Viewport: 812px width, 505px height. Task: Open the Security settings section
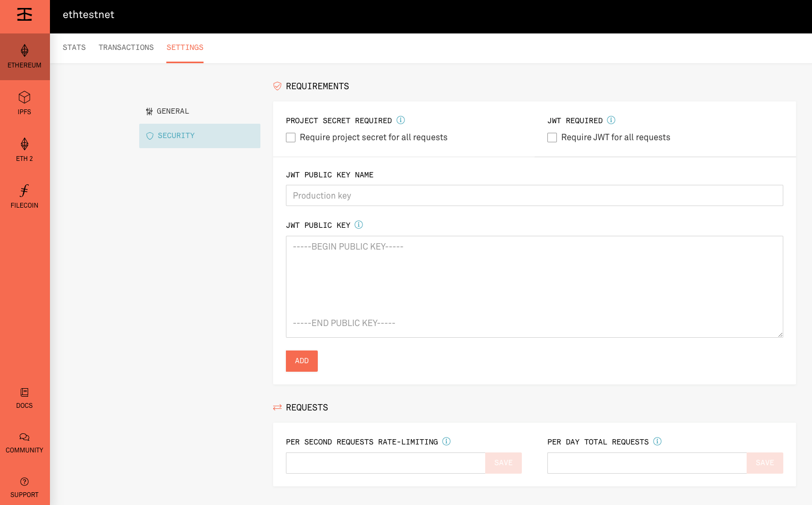pyautogui.click(x=176, y=135)
